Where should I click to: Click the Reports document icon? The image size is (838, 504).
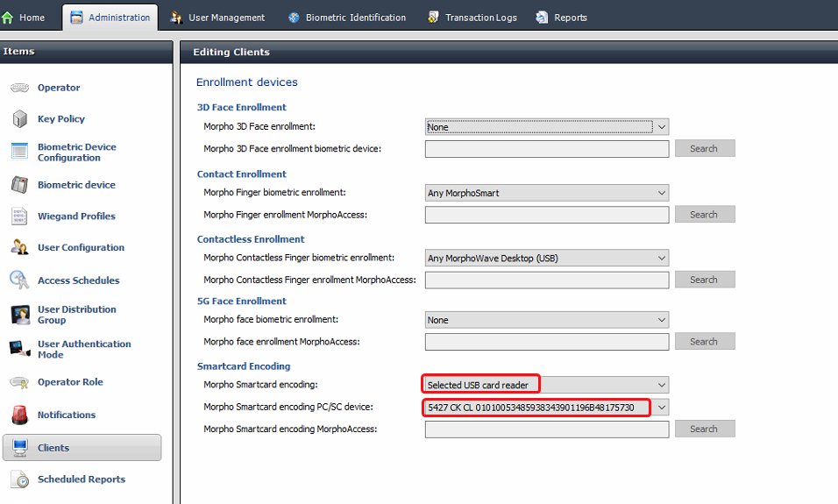542,18
